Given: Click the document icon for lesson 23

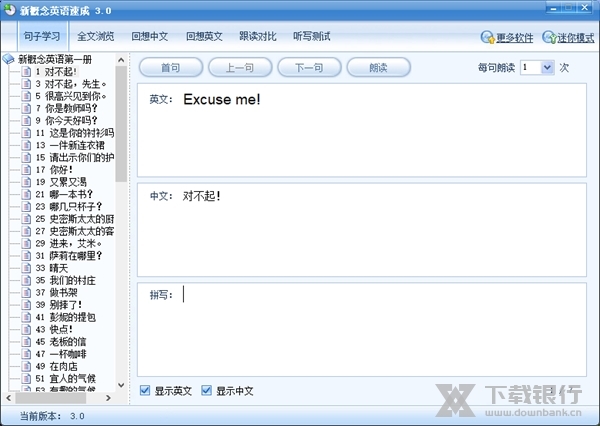Looking at the screenshot, I should (x=26, y=206).
